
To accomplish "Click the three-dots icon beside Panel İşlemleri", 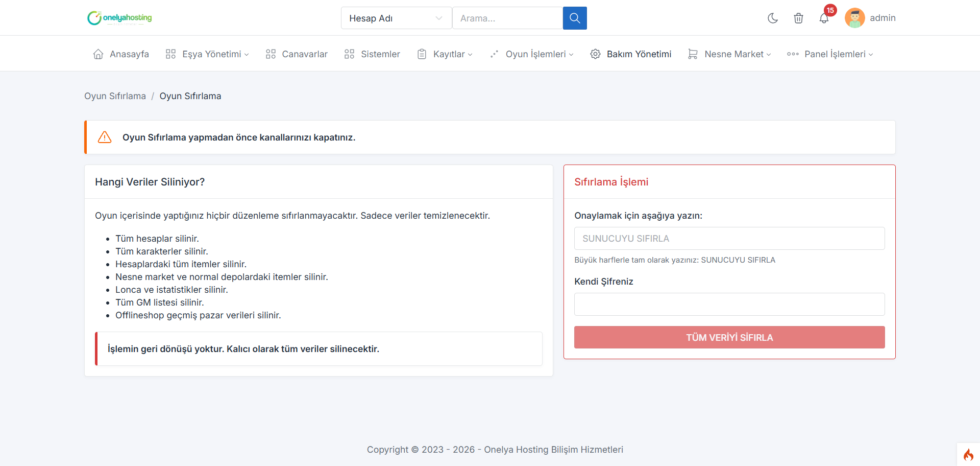I will coord(793,54).
